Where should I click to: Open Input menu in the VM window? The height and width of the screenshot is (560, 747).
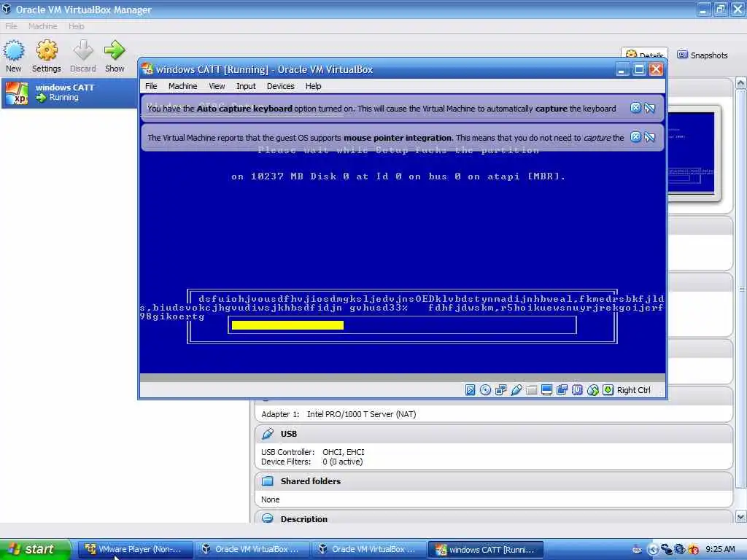[246, 86]
